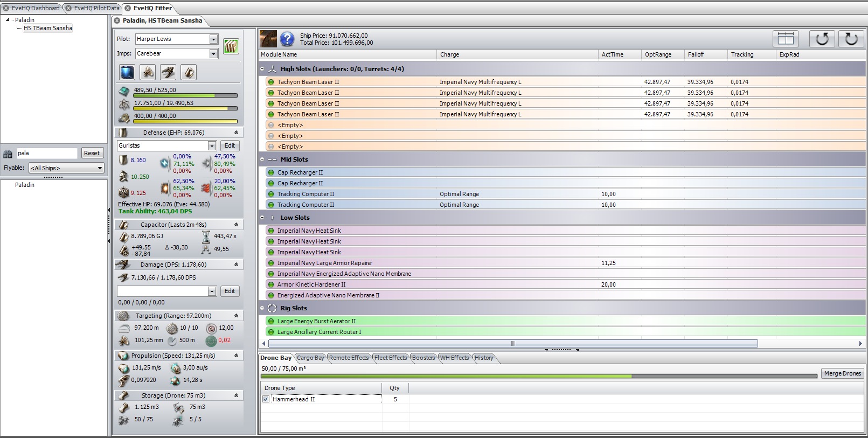The height and width of the screenshot is (438, 868).
Task: Toggle status of Imperial Navy Large Armor Repairer
Action: click(x=270, y=263)
